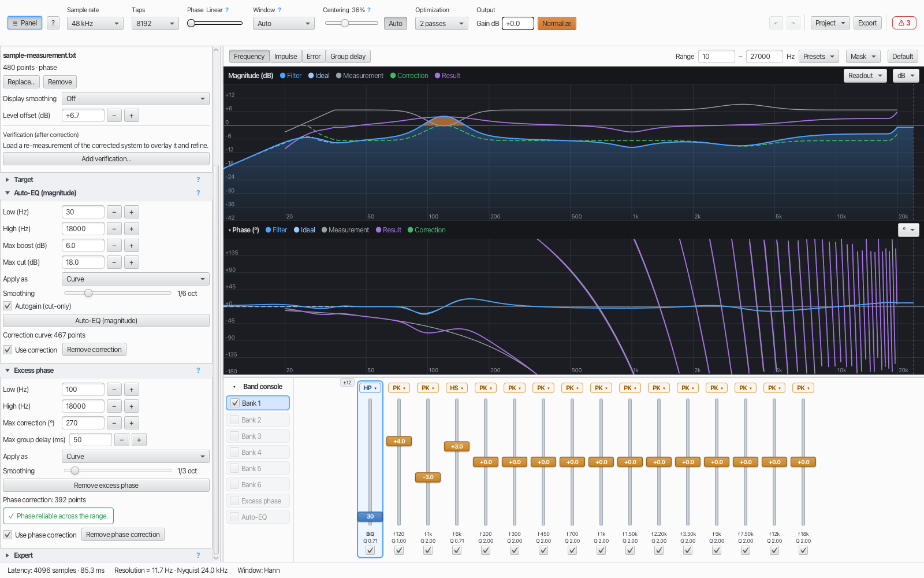The image size is (924, 578).
Task: Open the Readout dropdown
Action: click(865, 76)
